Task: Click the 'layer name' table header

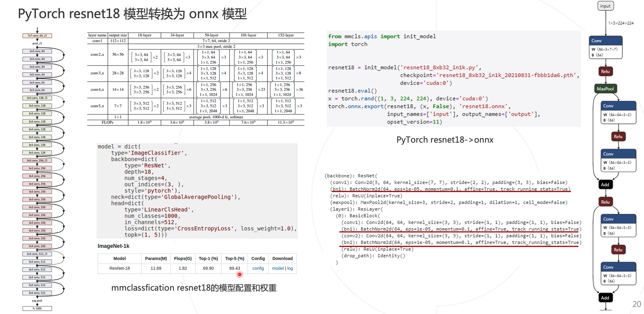Action: point(97,35)
